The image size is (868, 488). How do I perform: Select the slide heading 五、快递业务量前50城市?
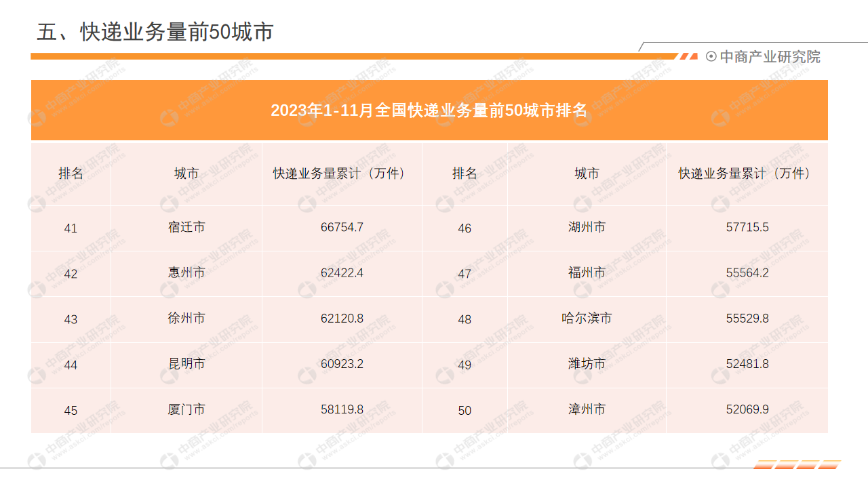(155, 32)
